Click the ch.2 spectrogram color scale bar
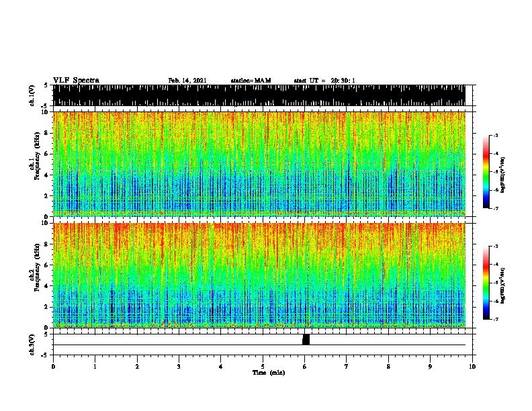The image size is (532, 411). (486, 283)
